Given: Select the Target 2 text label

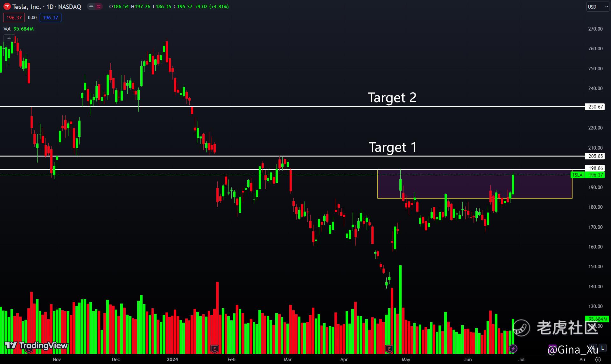Looking at the screenshot, I should 392,97.
